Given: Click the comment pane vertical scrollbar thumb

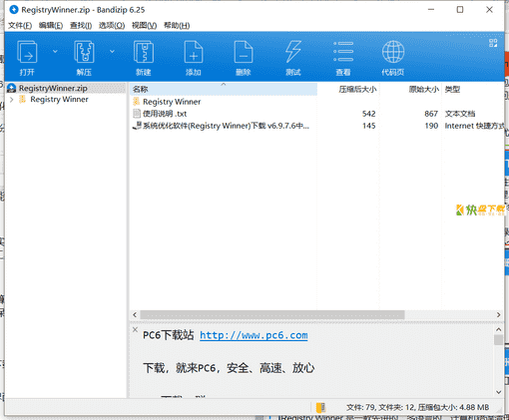Looking at the screenshot, I should 498,340.
